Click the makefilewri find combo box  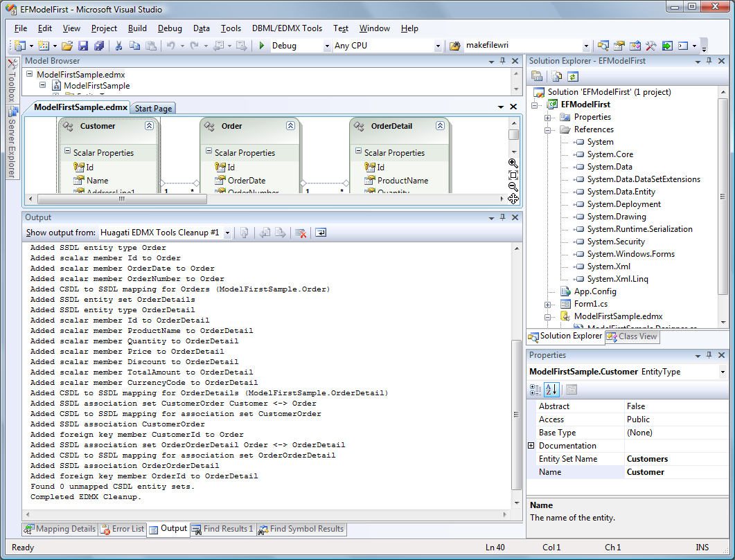(x=527, y=46)
